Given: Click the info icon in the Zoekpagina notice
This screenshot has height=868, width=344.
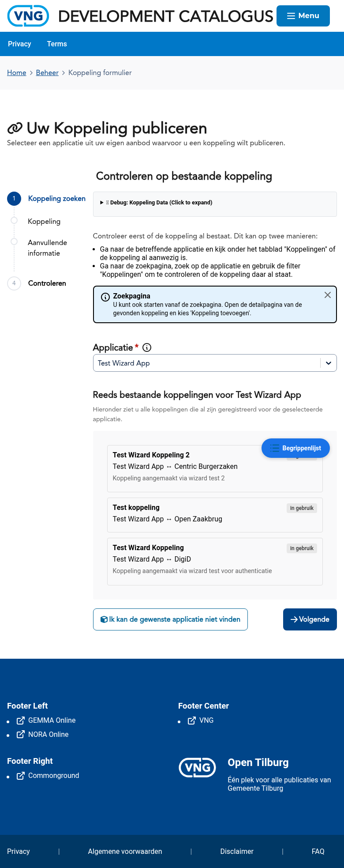Looking at the screenshot, I should click(105, 297).
